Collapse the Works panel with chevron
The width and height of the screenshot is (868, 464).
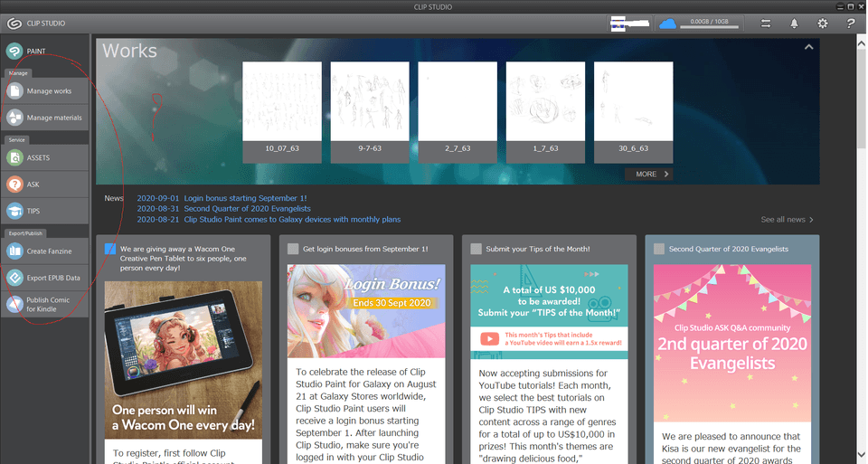pyautogui.click(x=809, y=47)
